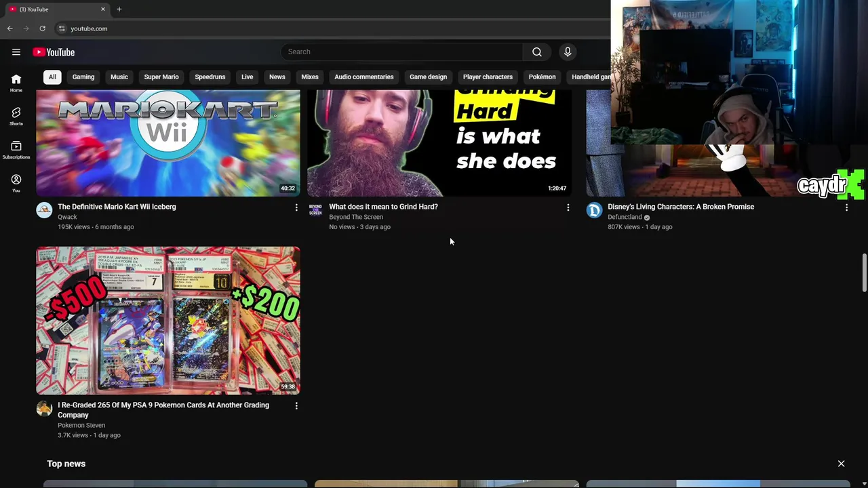Image resolution: width=868 pixels, height=488 pixels.
Task: Visit the Beyond The Screen channel name link
Action: (x=356, y=217)
